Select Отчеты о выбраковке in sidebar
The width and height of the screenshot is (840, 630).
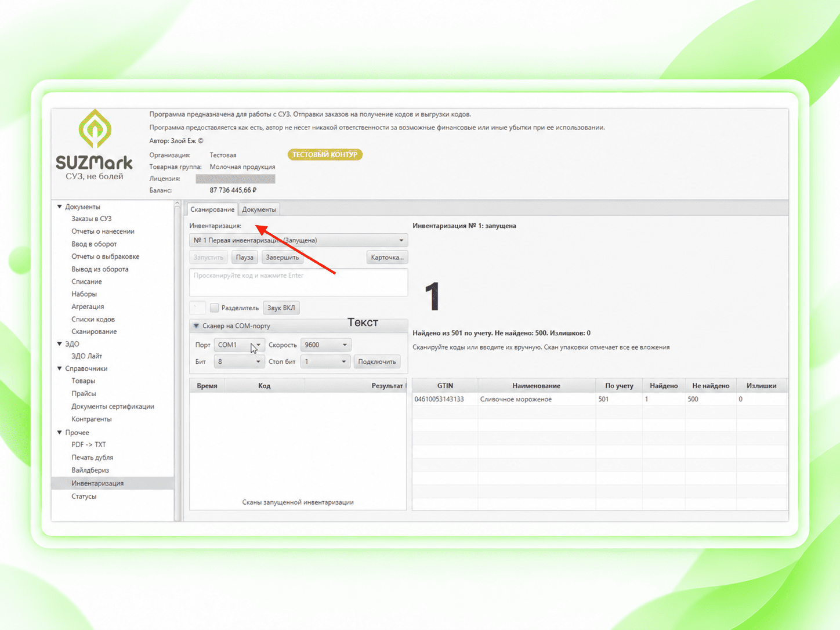(106, 256)
